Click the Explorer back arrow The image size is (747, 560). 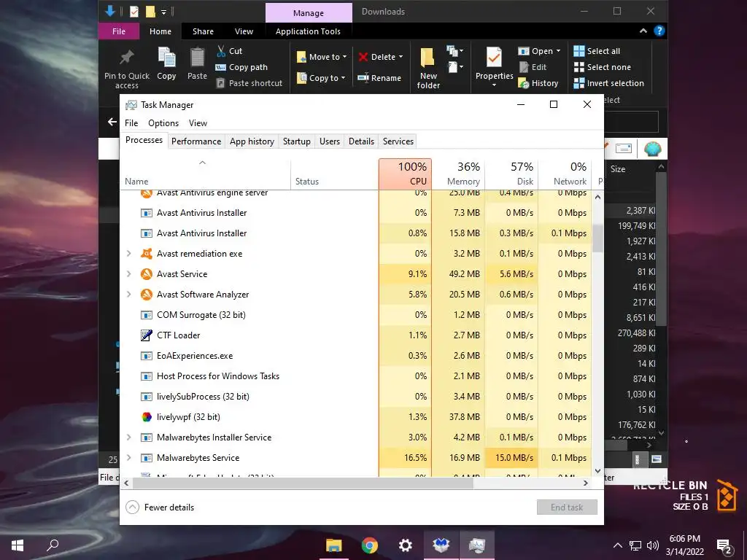pyautogui.click(x=112, y=122)
